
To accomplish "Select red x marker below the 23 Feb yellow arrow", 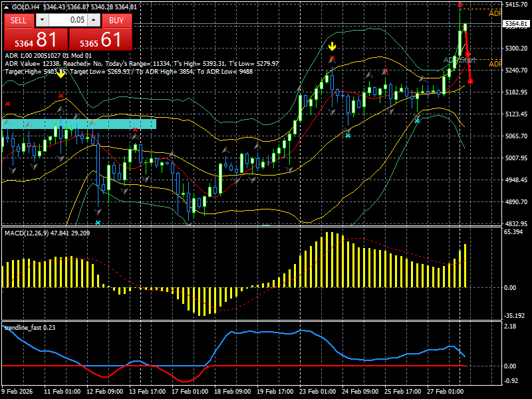I will tap(332, 58).
